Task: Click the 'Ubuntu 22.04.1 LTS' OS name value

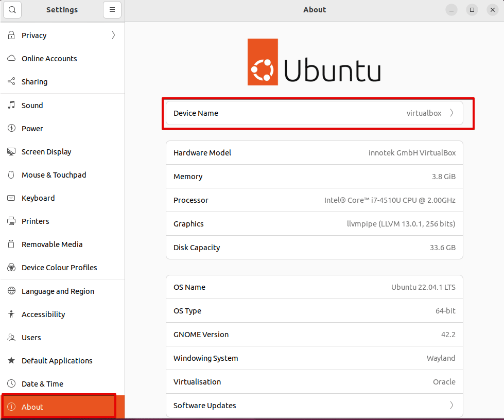Action: [423, 287]
